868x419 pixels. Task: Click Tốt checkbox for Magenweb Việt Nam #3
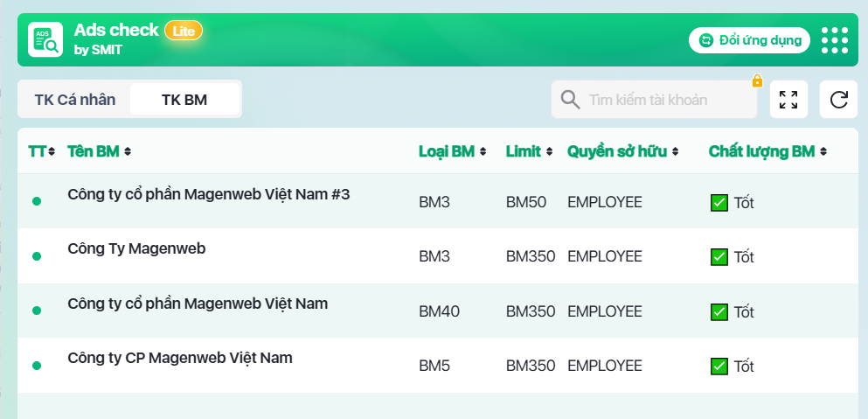tap(719, 203)
